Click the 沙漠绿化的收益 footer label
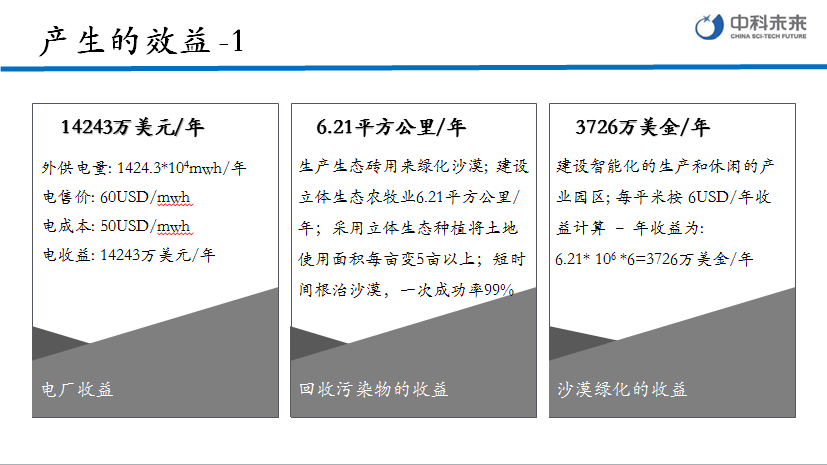827x465 pixels. point(622,389)
